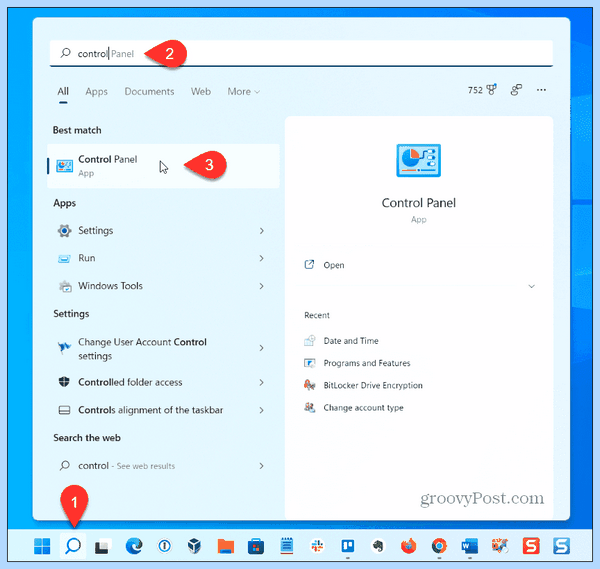Open Slack from the taskbar
This screenshot has height=569, width=600.
(x=317, y=546)
